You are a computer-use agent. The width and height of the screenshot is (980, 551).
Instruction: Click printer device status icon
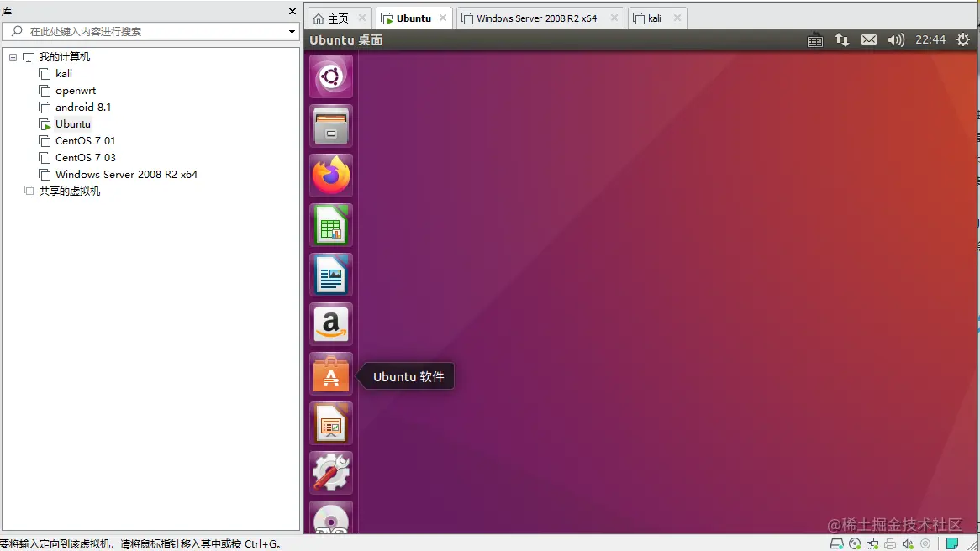click(890, 543)
